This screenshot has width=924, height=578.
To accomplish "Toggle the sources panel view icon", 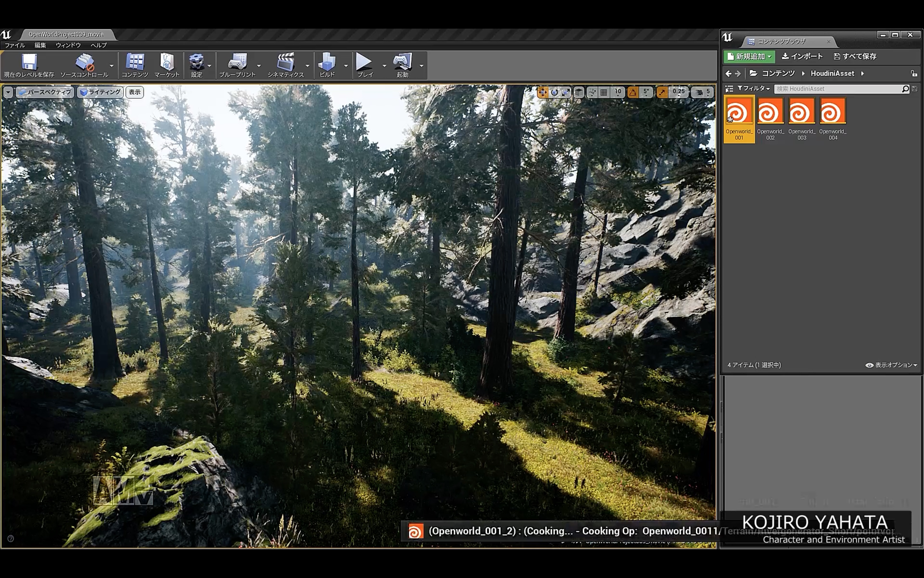I will pos(729,89).
